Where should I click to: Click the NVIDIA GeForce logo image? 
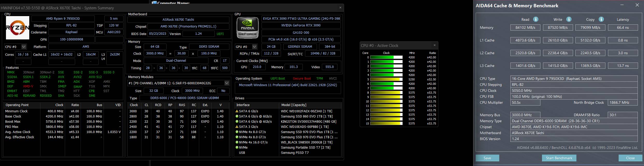248,28
